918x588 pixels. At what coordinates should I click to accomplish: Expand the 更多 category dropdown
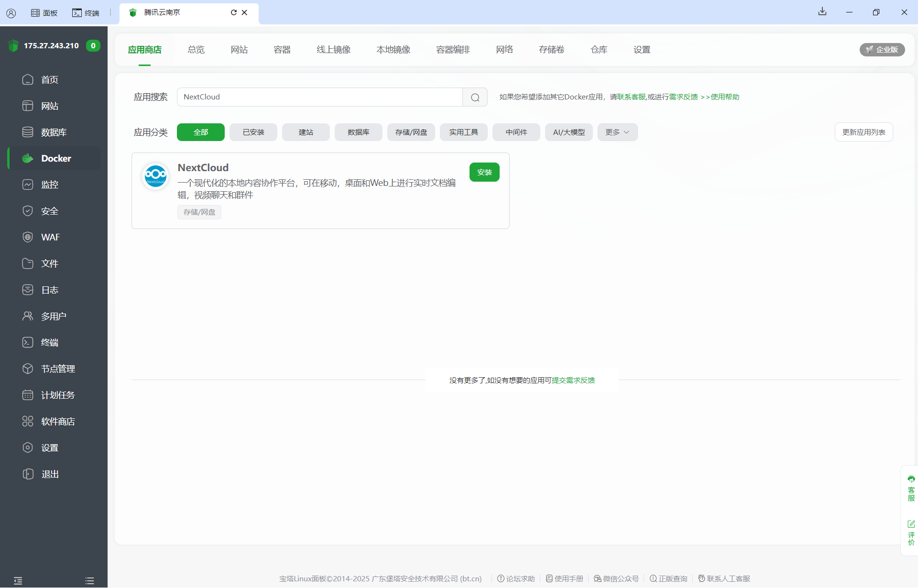coord(617,132)
